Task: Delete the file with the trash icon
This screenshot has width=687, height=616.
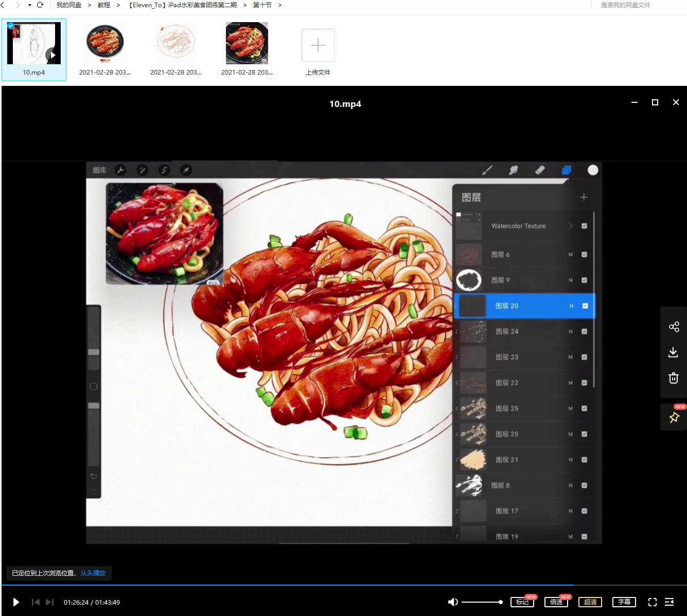Action: pos(673,378)
